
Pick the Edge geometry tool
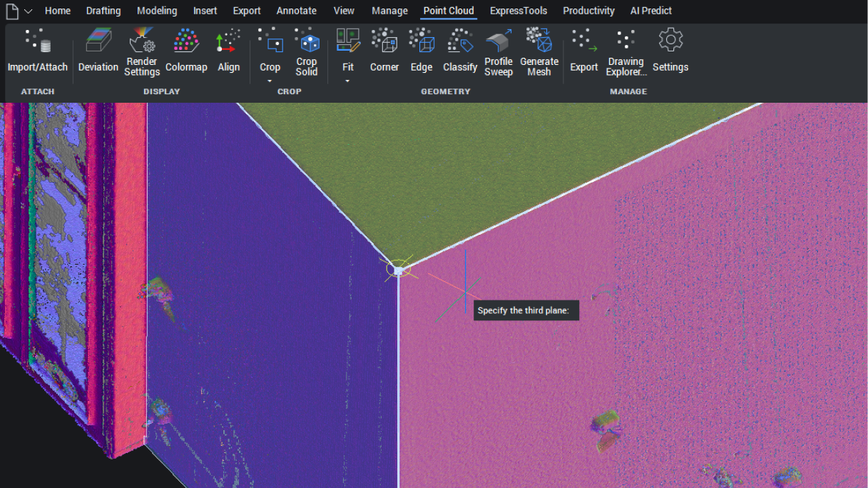tap(422, 51)
